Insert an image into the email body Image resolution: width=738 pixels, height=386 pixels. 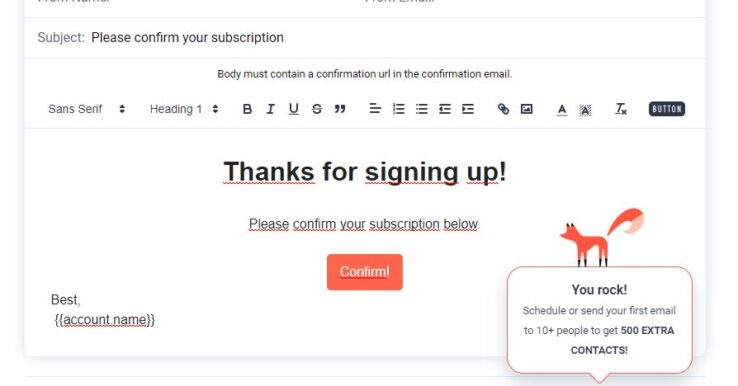click(x=526, y=109)
